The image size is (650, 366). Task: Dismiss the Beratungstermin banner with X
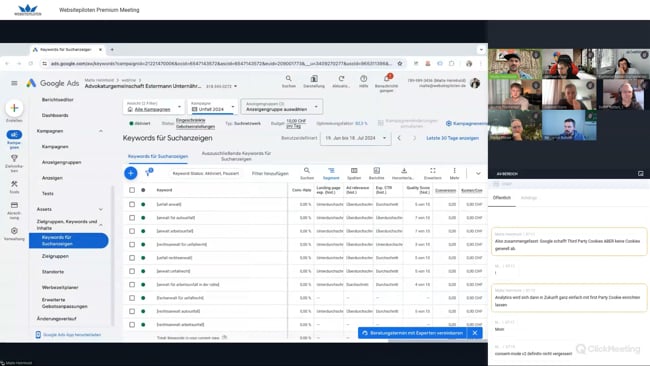tap(475, 333)
